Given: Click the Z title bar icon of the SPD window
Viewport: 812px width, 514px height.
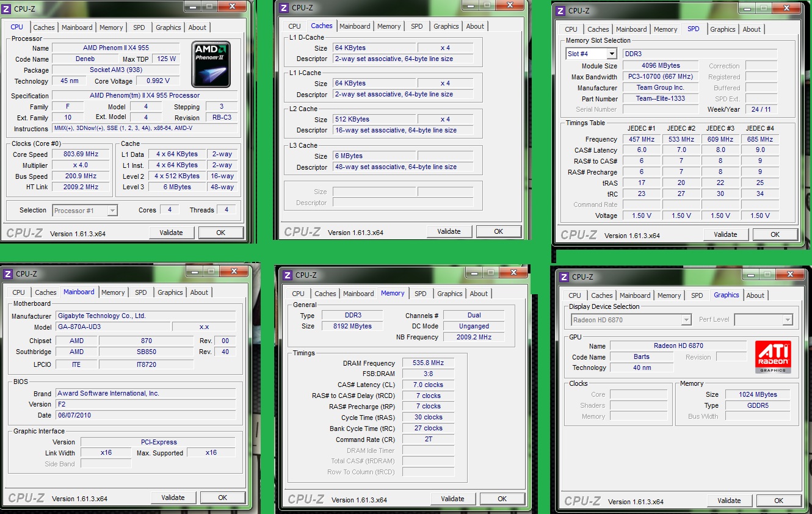Looking at the screenshot, I should (559, 10).
